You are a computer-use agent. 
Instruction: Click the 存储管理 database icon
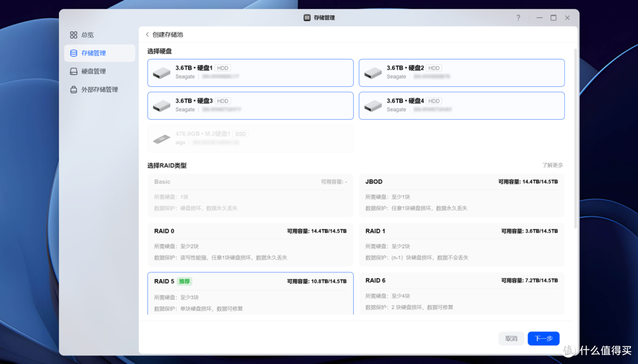point(74,53)
